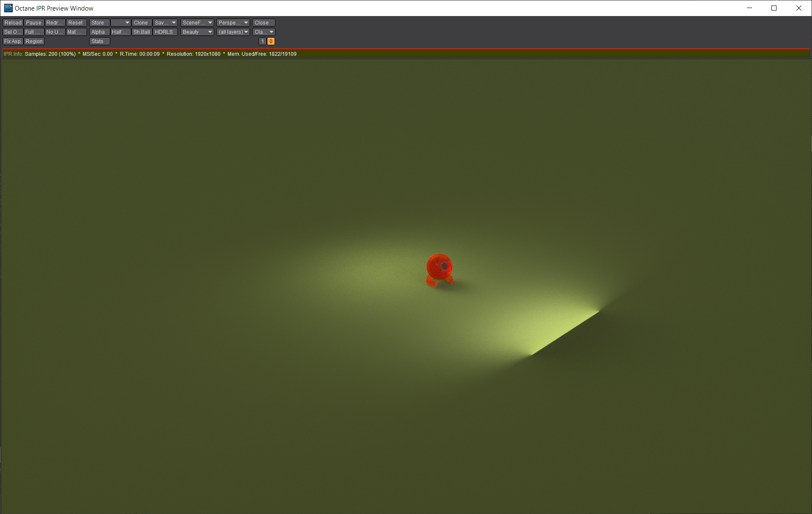Clone the IPR window
812x514 pixels.
pos(141,23)
